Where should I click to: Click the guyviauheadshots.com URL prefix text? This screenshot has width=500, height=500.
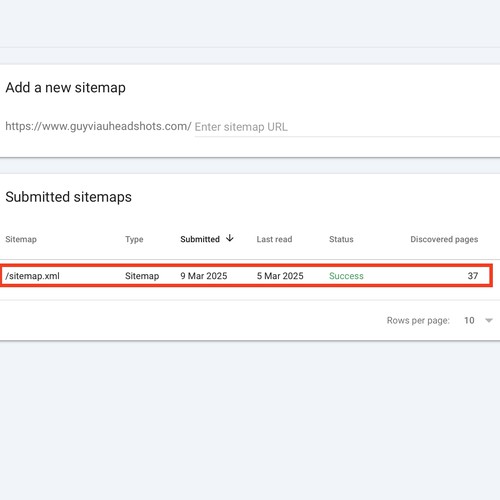(x=98, y=126)
